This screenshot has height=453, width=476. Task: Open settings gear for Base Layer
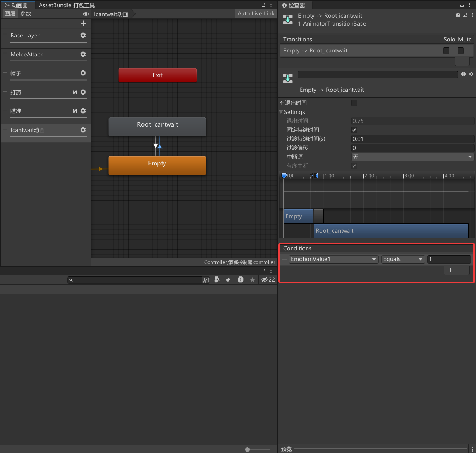point(83,35)
